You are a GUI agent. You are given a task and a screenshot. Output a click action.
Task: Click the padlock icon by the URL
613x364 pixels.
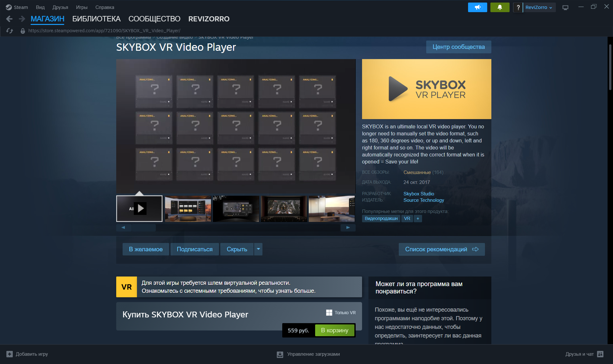pyautogui.click(x=23, y=31)
